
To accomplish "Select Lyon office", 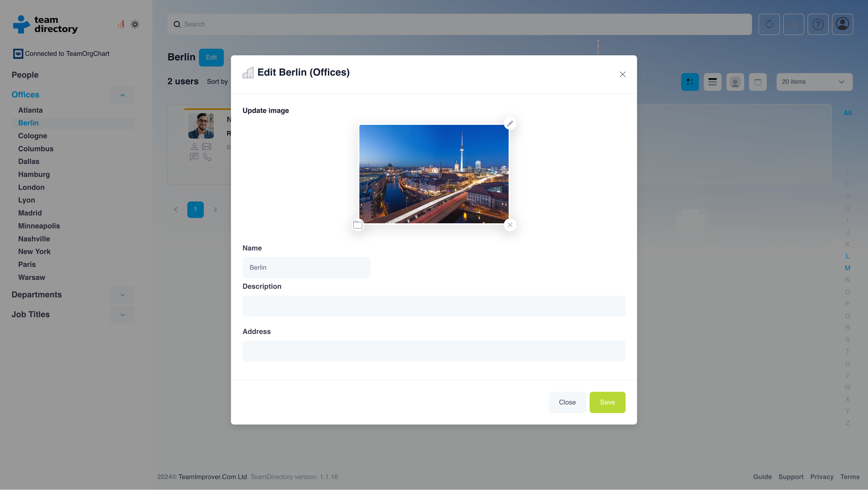I will click(x=27, y=200).
